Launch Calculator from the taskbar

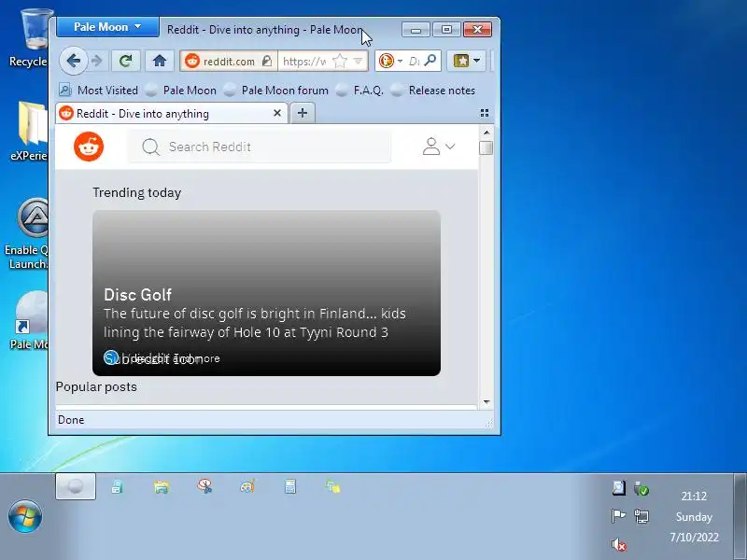tap(290, 486)
